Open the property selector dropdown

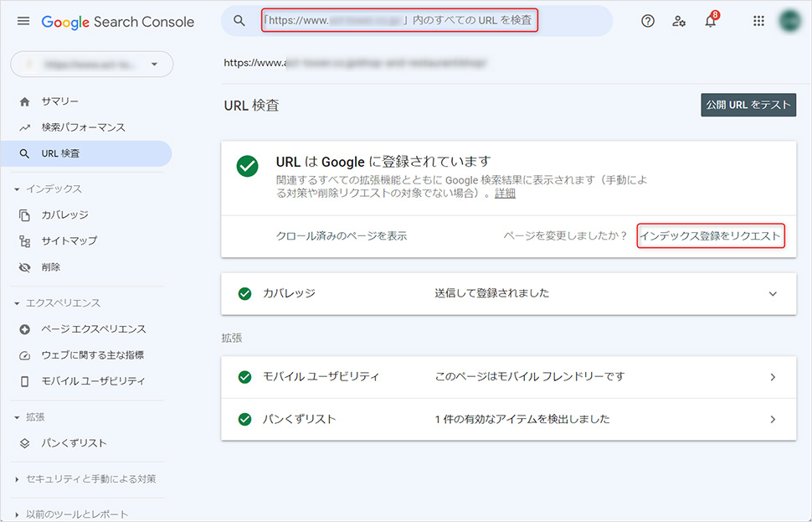click(x=91, y=65)
